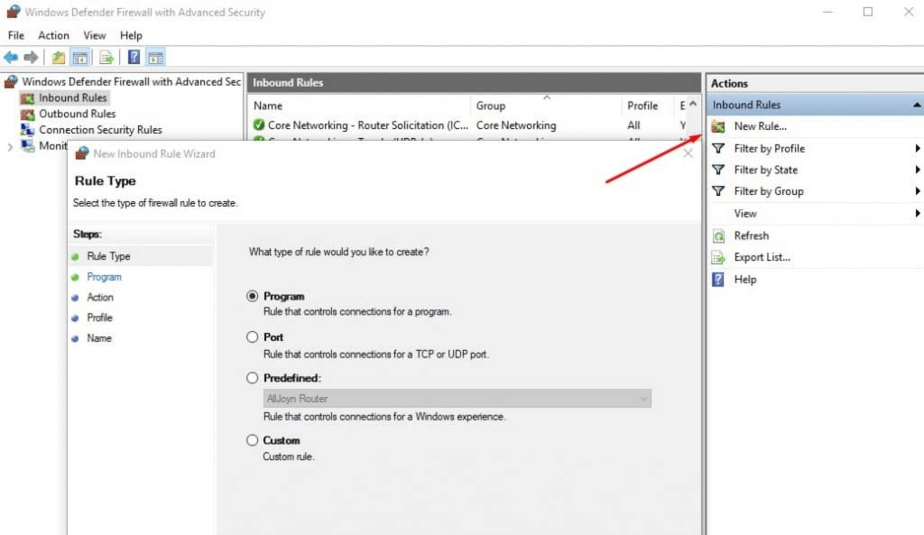Choose the Custom rule radio button
Image resolution: width=924 pixels, height=535 pixels.
[x=252, y=440]
